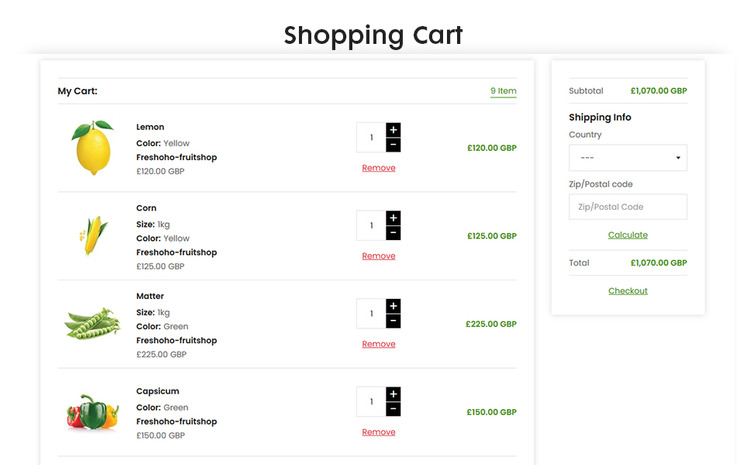748x465 pixels.
Task: Click the Corn line total £125.00 GBP
Action: point(492,236)
